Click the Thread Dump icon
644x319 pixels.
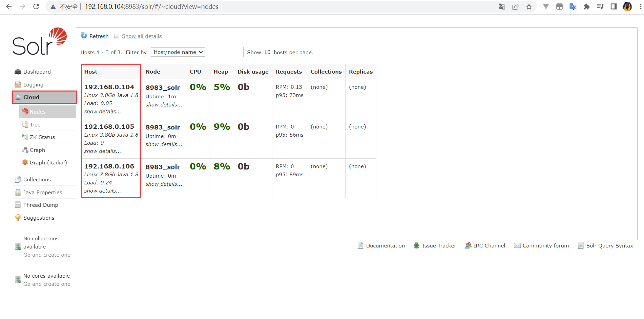[x=18, y=205]
